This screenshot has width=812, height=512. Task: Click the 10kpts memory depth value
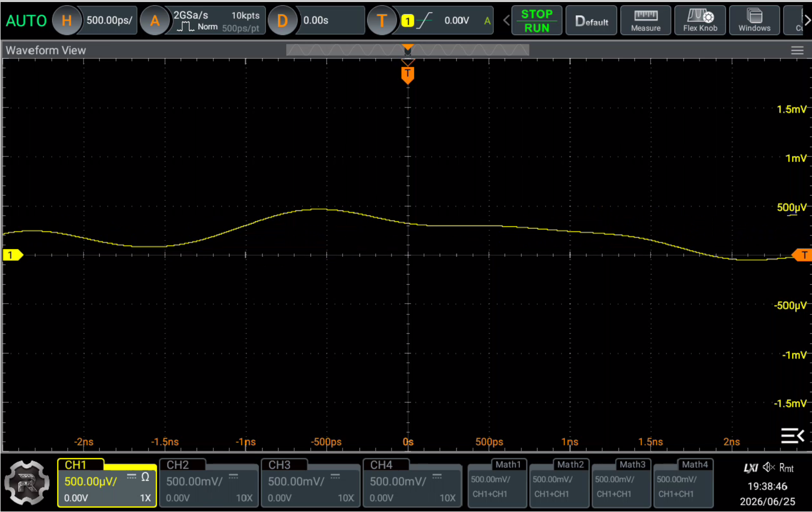click(x=245, y=16)
